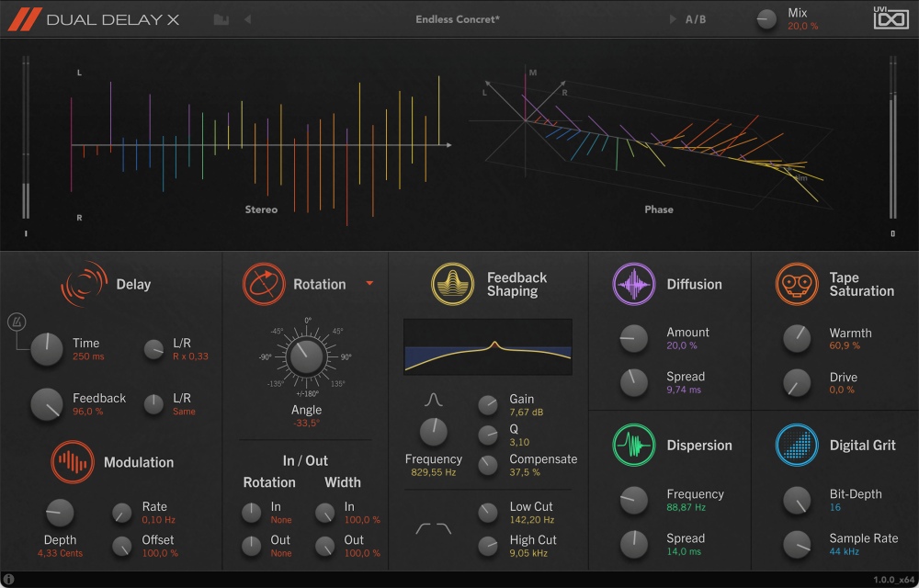Click the Feedback Shaping Frequency knob
The image size is (919, 588).
click(x=434, y=432)
